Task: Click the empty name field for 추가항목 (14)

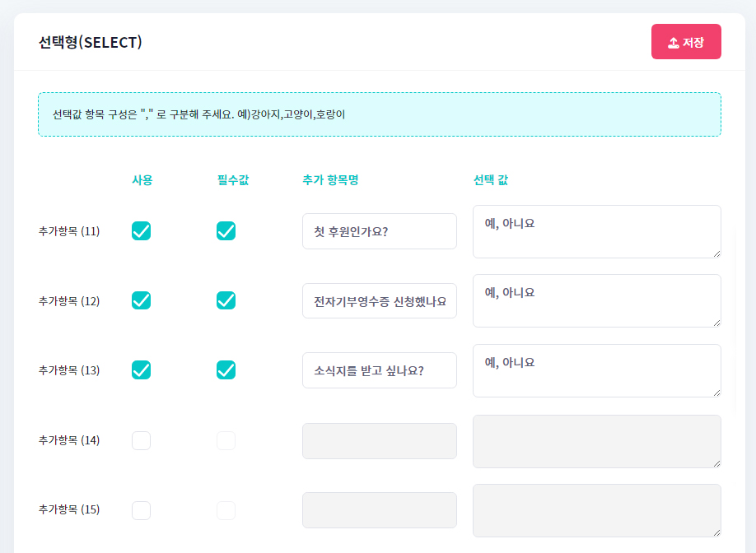Action: pyautogui.click(x=379, y=441)
